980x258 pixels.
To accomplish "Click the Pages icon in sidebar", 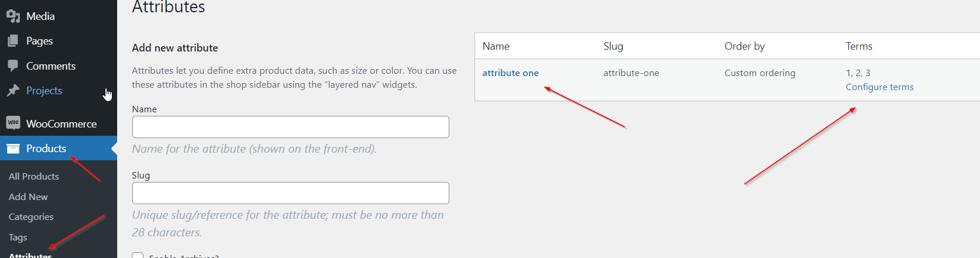I will pos(13,41).
